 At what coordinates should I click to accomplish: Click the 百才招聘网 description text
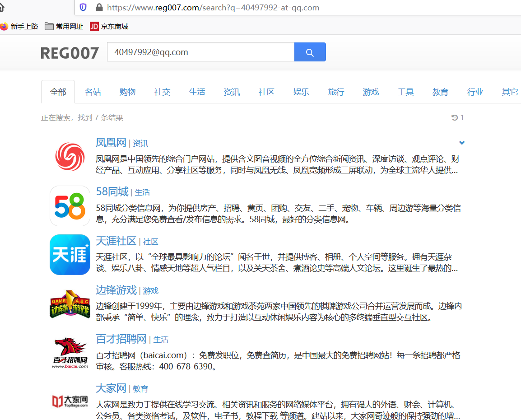point(278,361)
